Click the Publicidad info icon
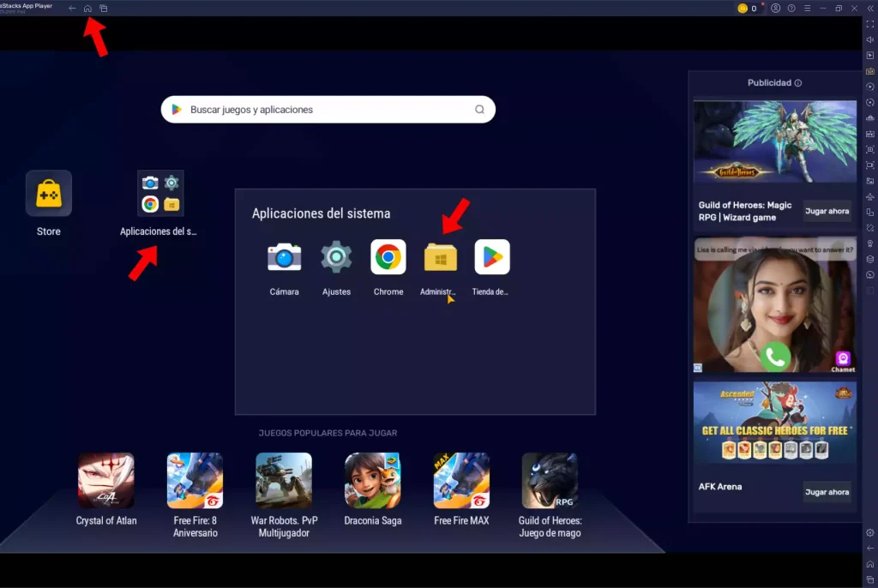This screenshot has height=588, width=878. (x=798, y=83)
